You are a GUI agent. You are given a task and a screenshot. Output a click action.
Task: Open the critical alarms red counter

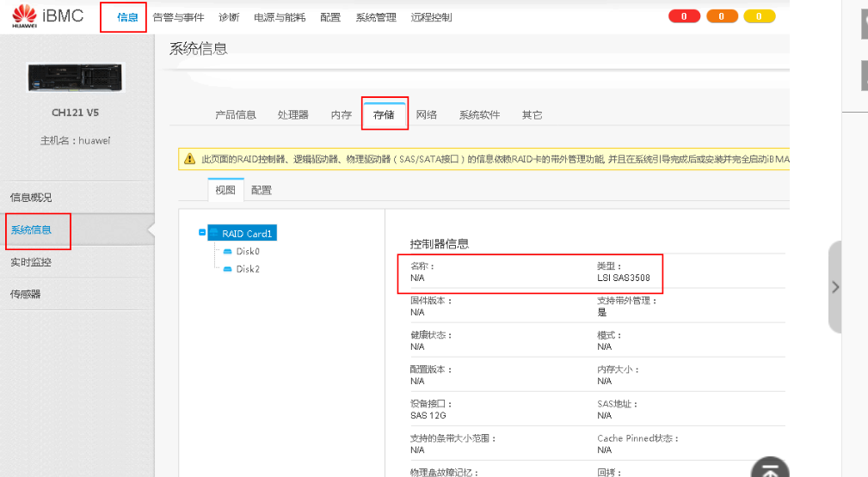[x=684, y=16]
